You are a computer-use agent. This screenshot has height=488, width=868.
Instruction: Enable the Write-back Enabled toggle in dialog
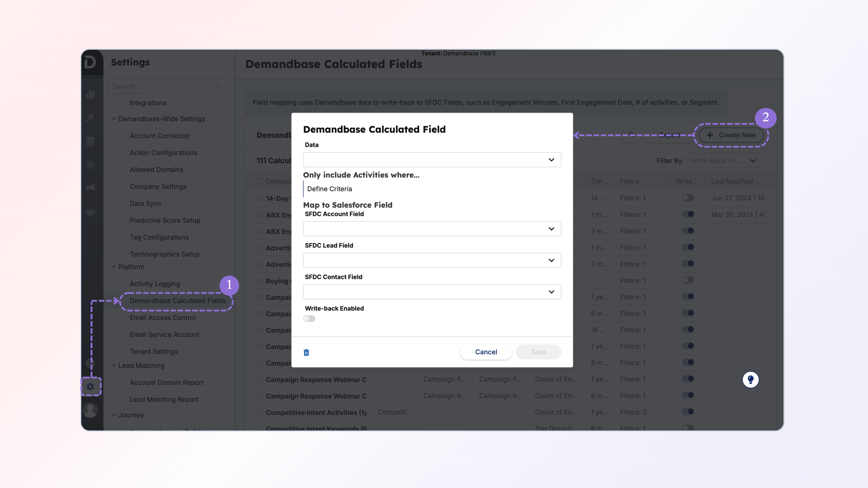[309, 319]
